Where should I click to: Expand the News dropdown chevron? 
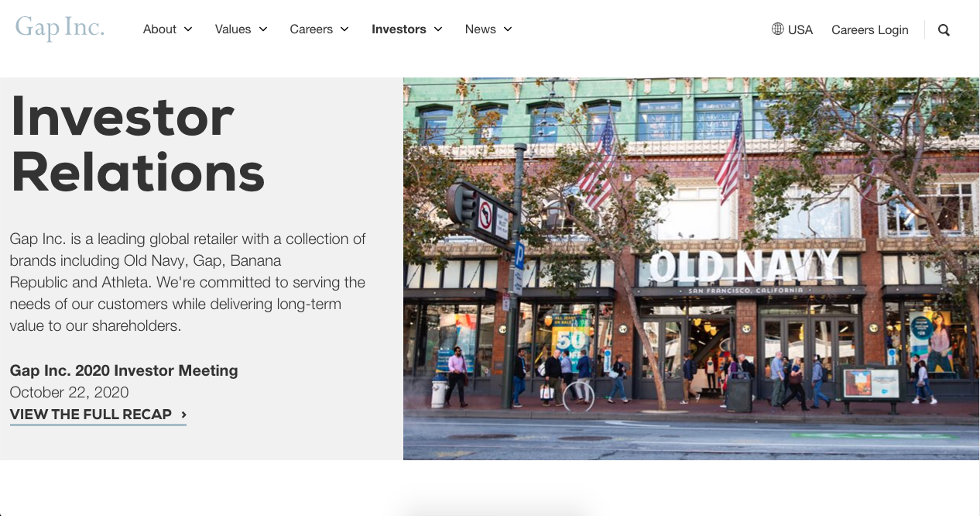(x=508, y=29)
